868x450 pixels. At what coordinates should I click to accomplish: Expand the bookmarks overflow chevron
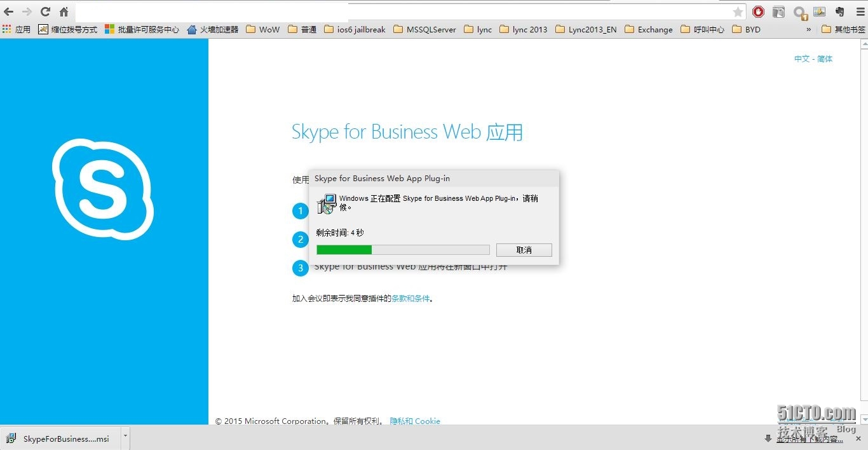click(809, 29)
